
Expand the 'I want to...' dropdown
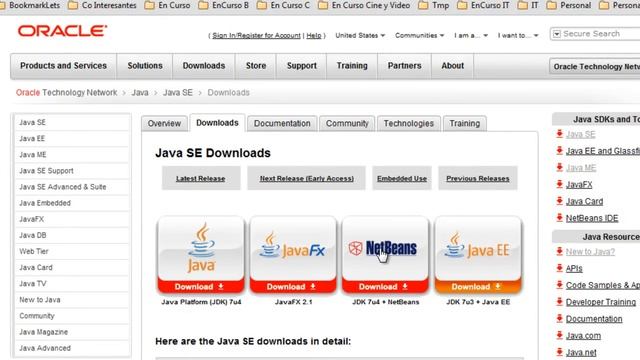pyautogui.click(x=518, y=36)
